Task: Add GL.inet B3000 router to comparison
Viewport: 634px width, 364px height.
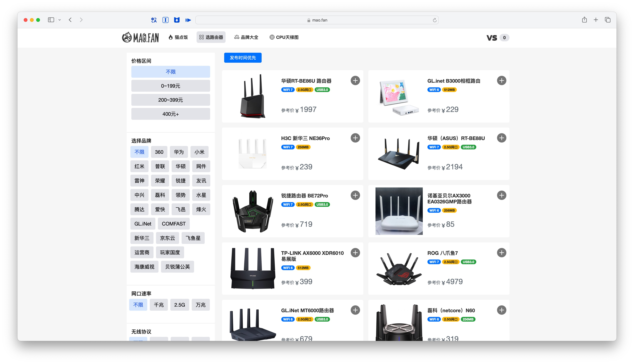Action: pos(501,80)
